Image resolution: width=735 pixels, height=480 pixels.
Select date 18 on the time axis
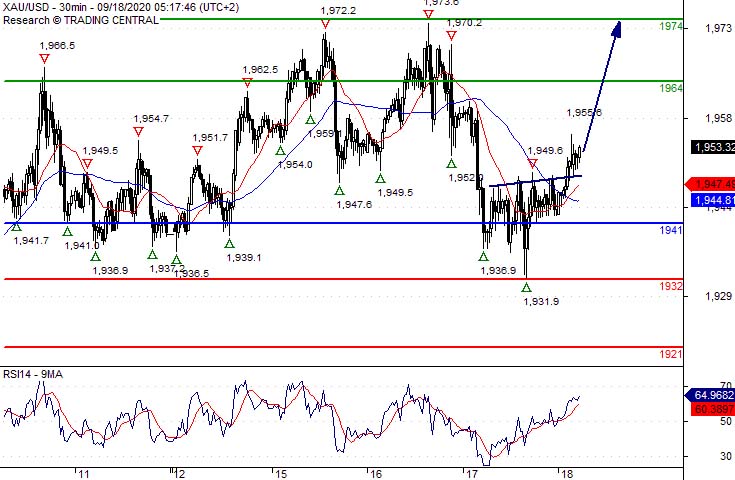tap(567, 474)
